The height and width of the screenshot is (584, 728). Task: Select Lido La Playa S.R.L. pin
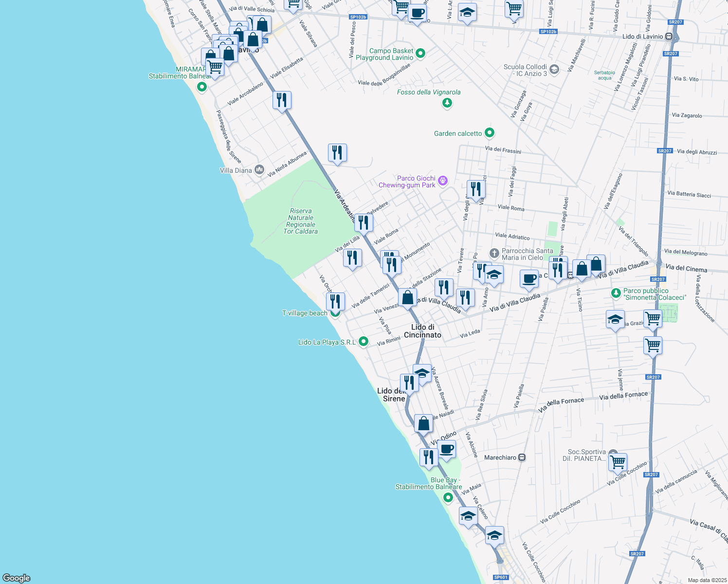tap(363, 342)
